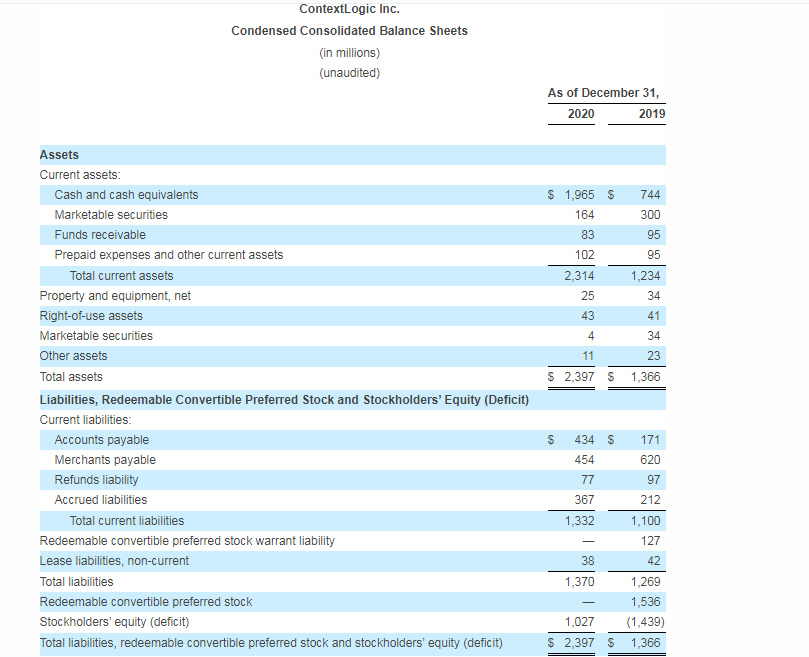Image resolution: width=809 pixels, height=657 pixels.
Task: Select the 'Cash and cash equivalents' label
Action: coord(126,195)
